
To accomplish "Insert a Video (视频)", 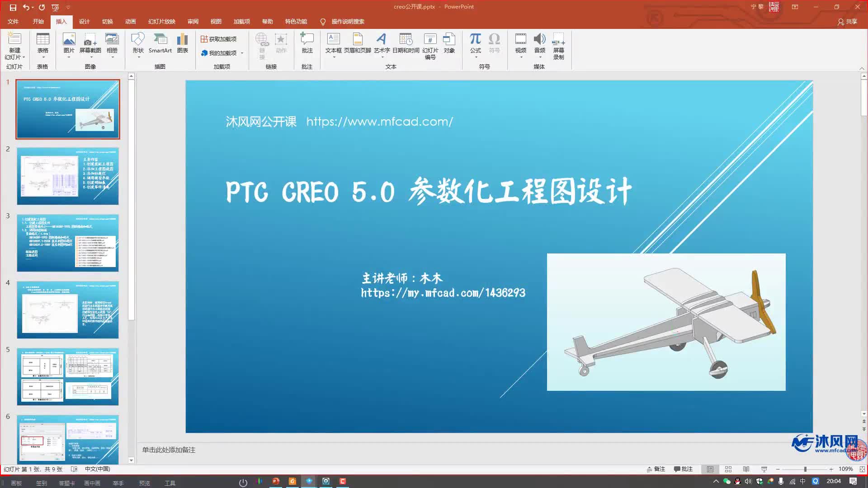I will click(x=521, y=46).
